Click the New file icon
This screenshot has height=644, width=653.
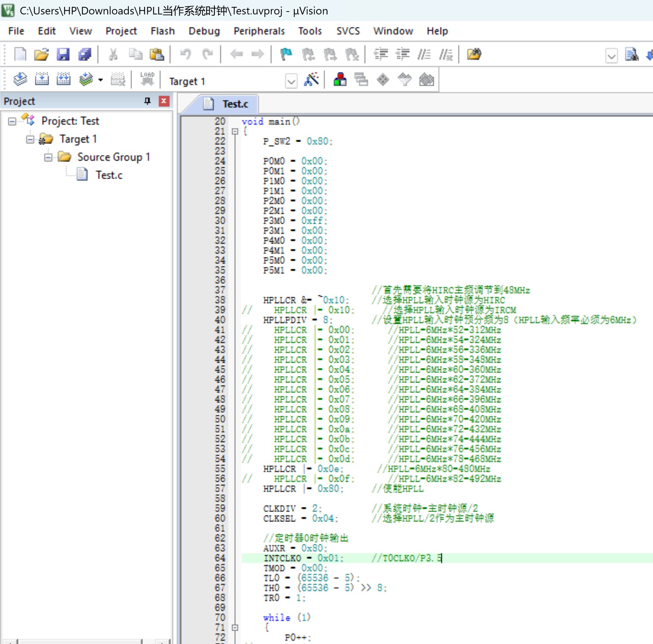pyautogui.click(x=20, y=54)
